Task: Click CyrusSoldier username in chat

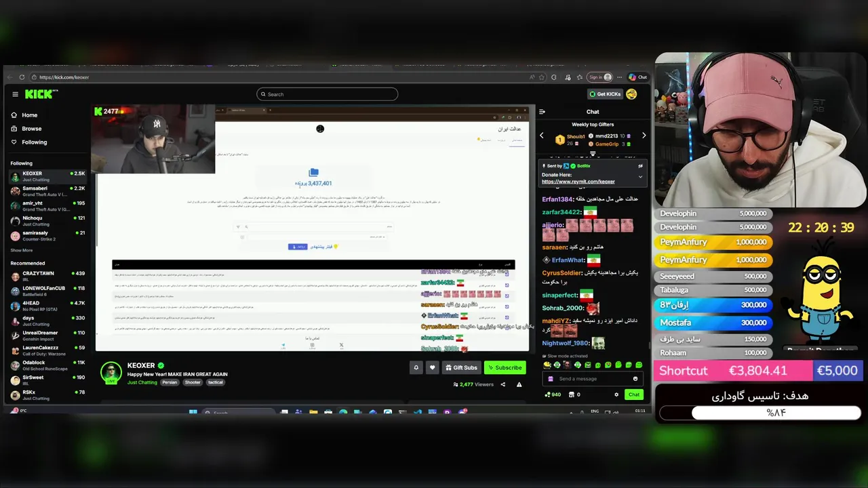Action: (x=562, y=273)
